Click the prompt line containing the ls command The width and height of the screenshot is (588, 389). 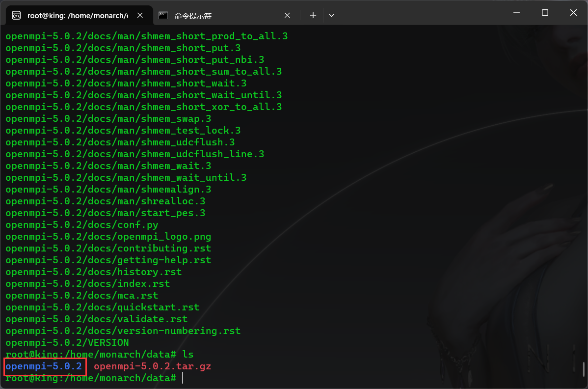coord(99,355)
